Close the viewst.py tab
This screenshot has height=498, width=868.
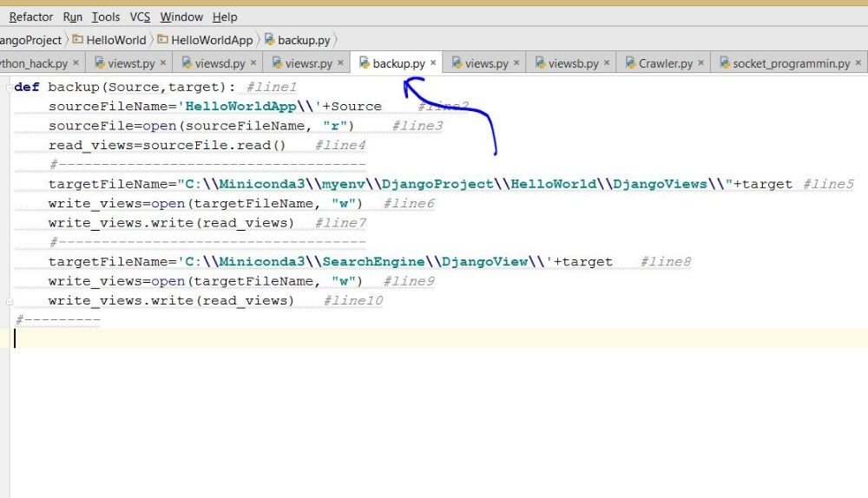[x=163, y=63]
